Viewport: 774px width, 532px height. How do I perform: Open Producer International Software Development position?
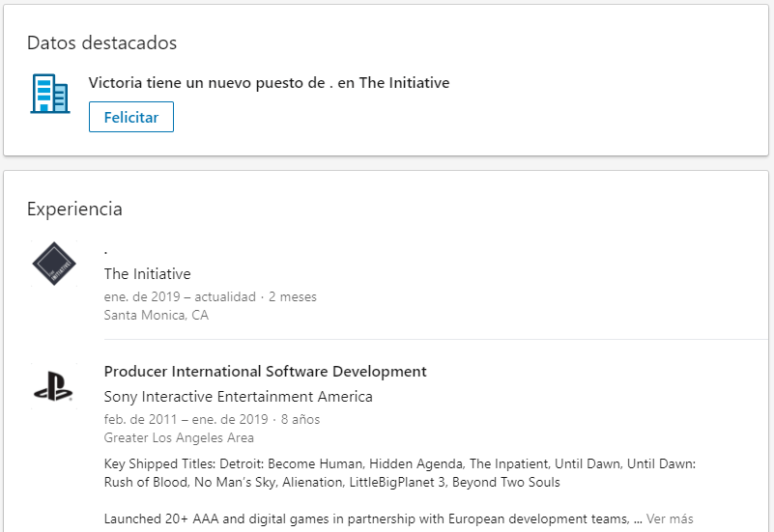[x=265, y=372]
